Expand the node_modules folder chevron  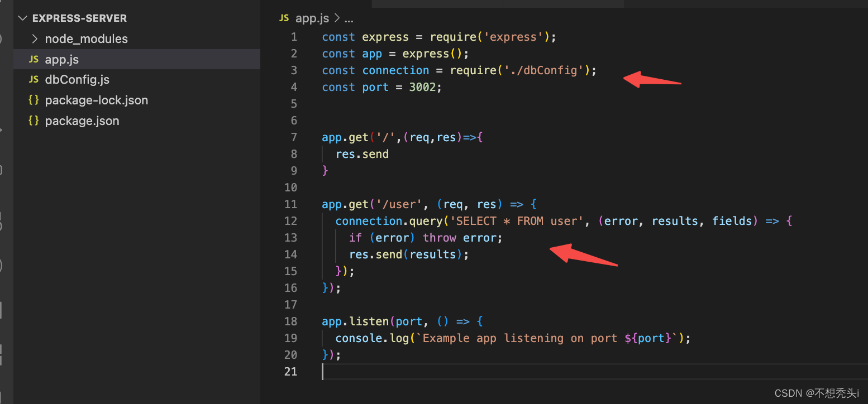click(x=35, y=39)
